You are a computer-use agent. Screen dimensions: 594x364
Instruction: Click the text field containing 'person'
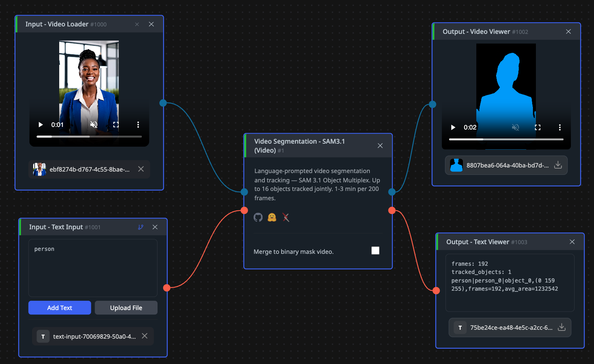93,268
